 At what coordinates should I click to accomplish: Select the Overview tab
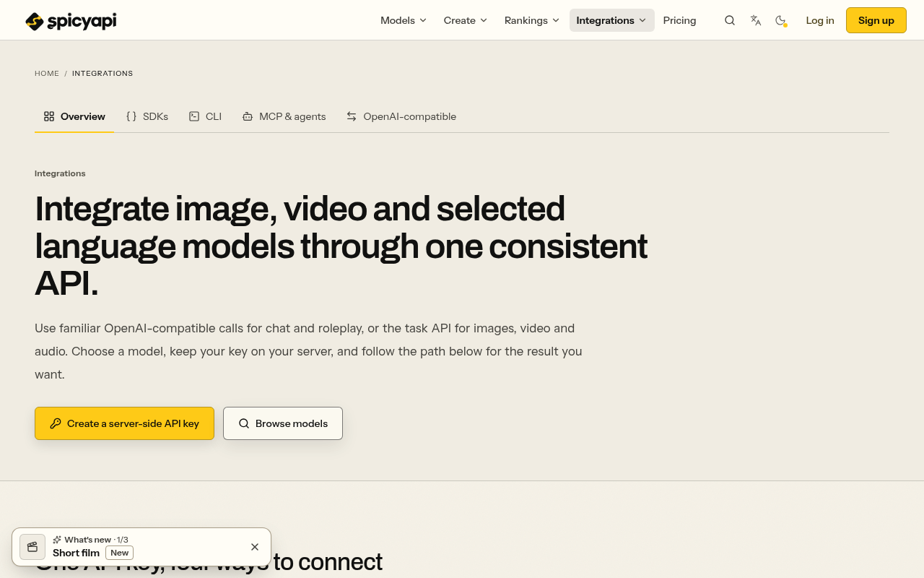[74, 116]
